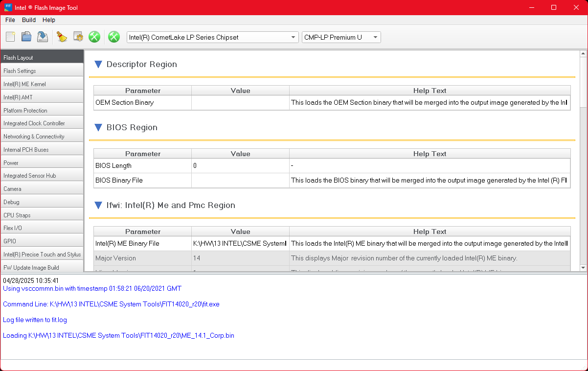This screenshot has width=588, height=371.
Task: Click the 'Log file written to fit.log' line
Action: click(x=35, y=320)
